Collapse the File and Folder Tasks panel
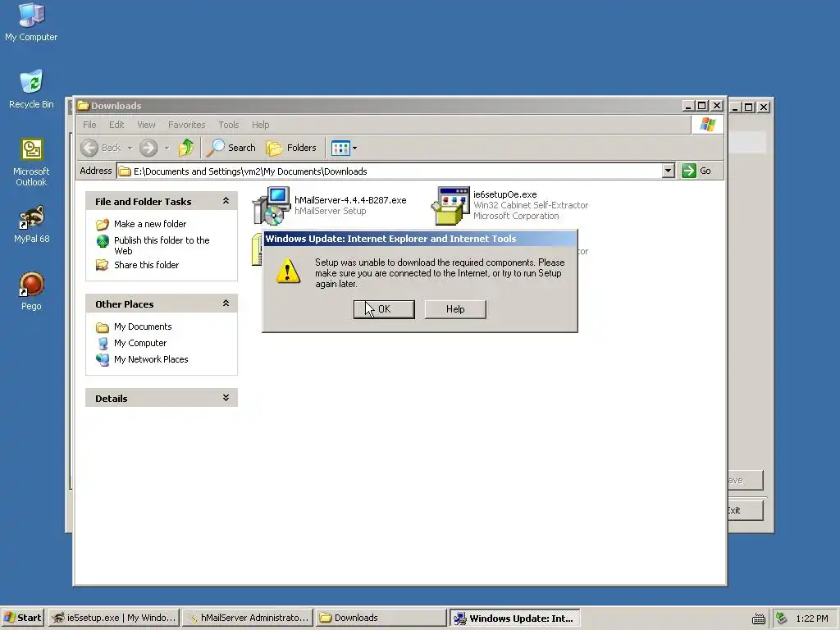 [x=226, y=201]
